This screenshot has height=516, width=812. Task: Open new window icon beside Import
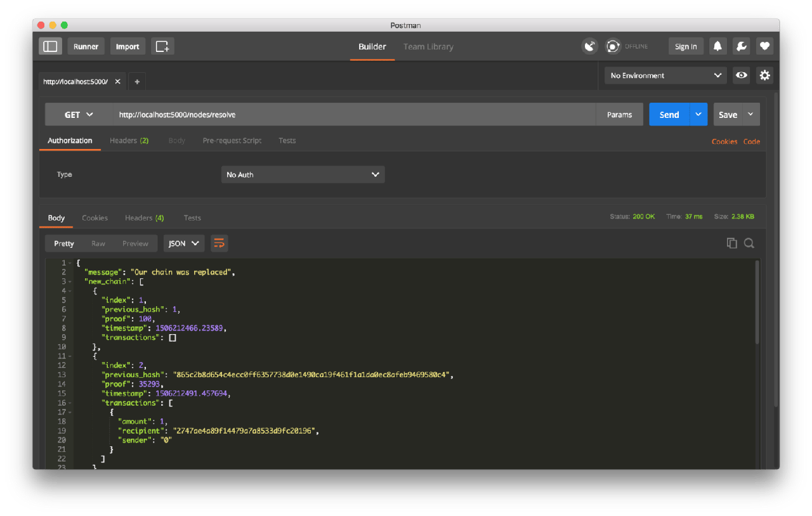pyautogui.click(x=162, y=46)
